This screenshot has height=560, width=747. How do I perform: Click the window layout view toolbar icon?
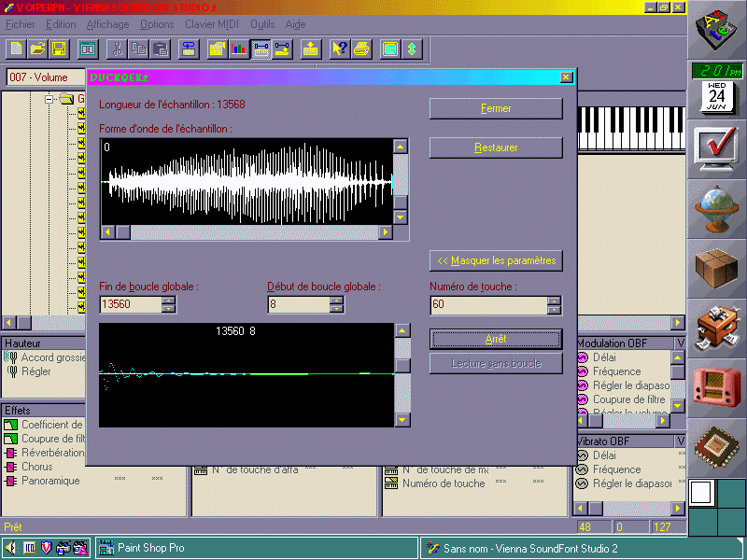(x=88, y=49)
